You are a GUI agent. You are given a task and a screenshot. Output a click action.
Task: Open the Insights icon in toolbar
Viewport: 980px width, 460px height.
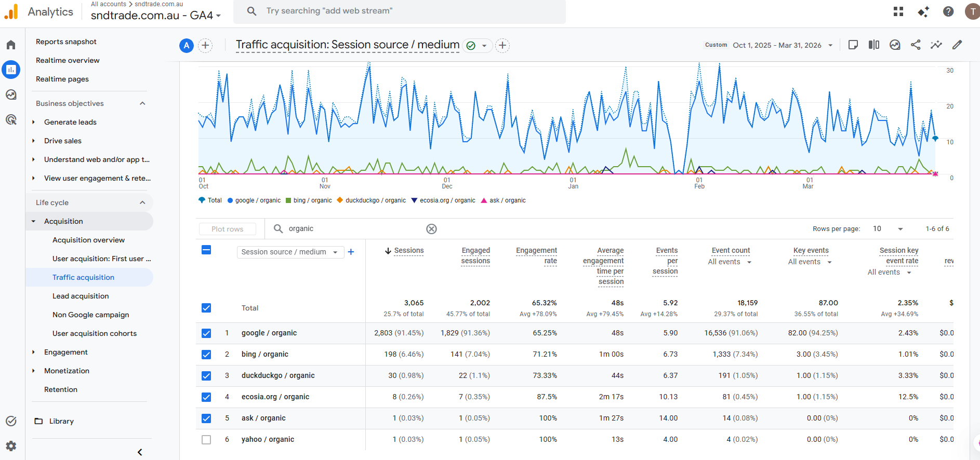click(895, 45)
